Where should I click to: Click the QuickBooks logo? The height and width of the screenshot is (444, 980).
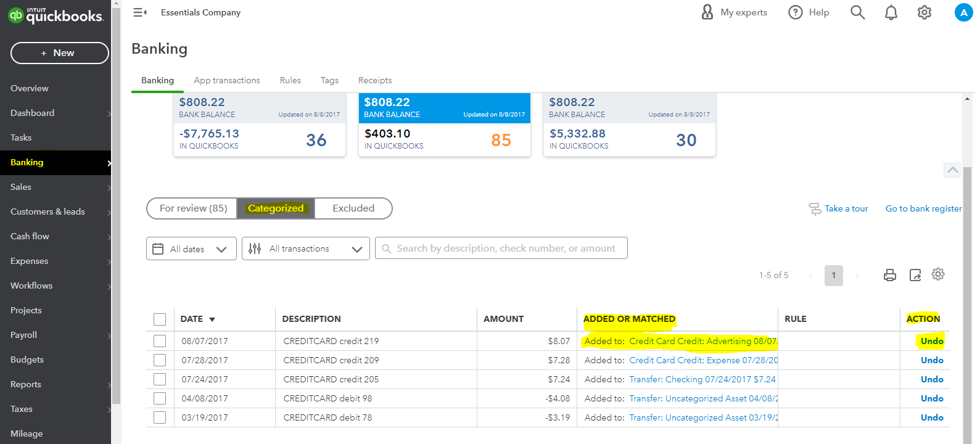56,15
